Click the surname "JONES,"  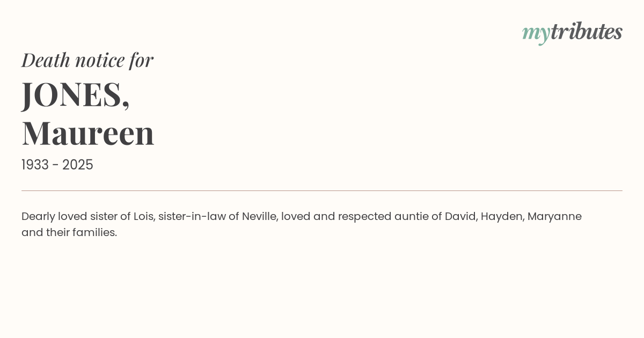[76, 94]
